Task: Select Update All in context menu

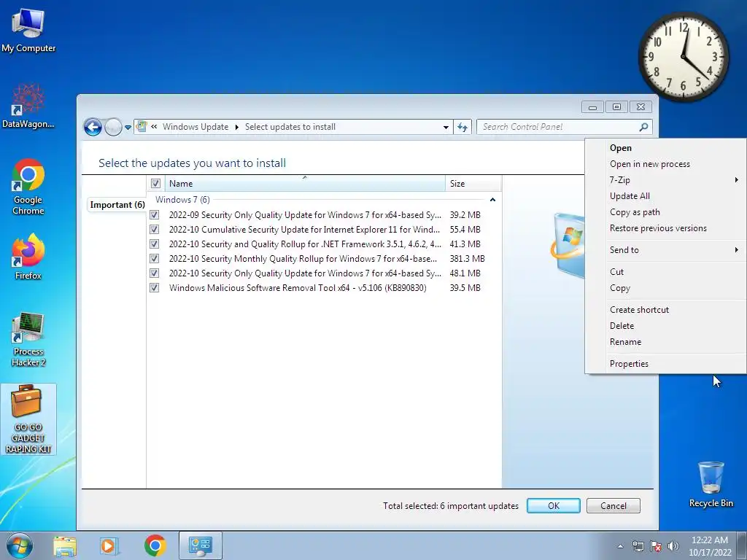Action: pos(666,195)
